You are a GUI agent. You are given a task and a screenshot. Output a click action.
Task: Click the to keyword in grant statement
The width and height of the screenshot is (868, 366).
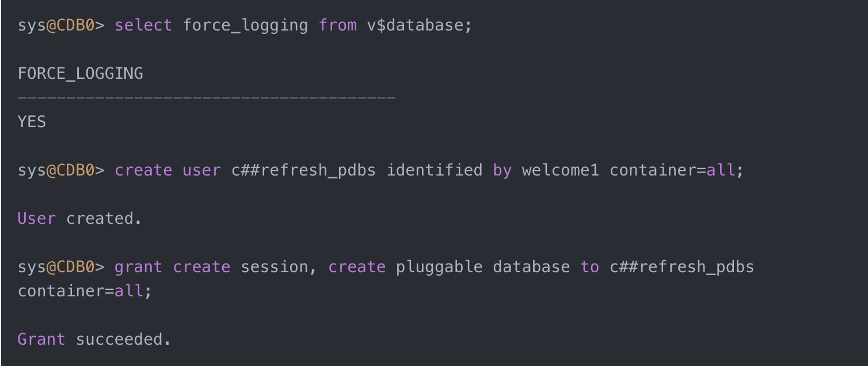pyautogui.click(x=589, y=268)
